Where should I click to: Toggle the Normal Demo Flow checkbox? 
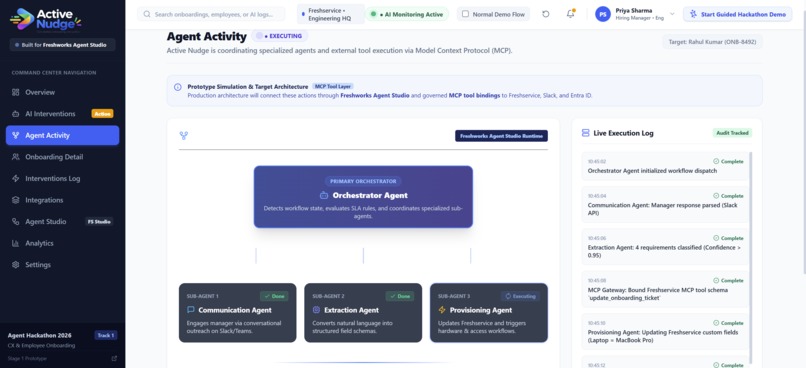point(465,14)
